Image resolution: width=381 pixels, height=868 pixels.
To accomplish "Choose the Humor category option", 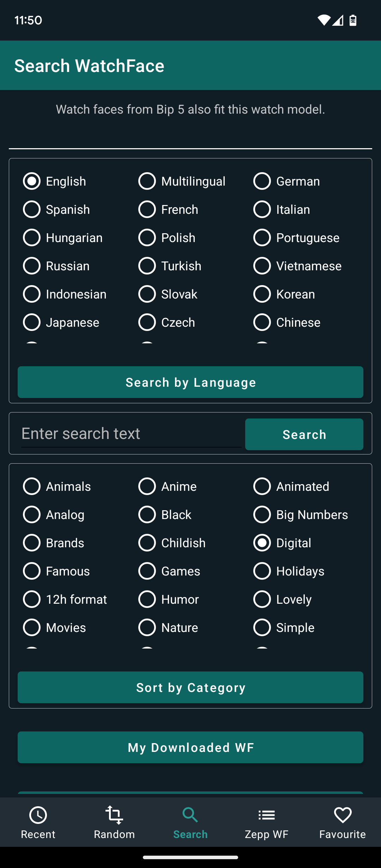I will point(147,599).
